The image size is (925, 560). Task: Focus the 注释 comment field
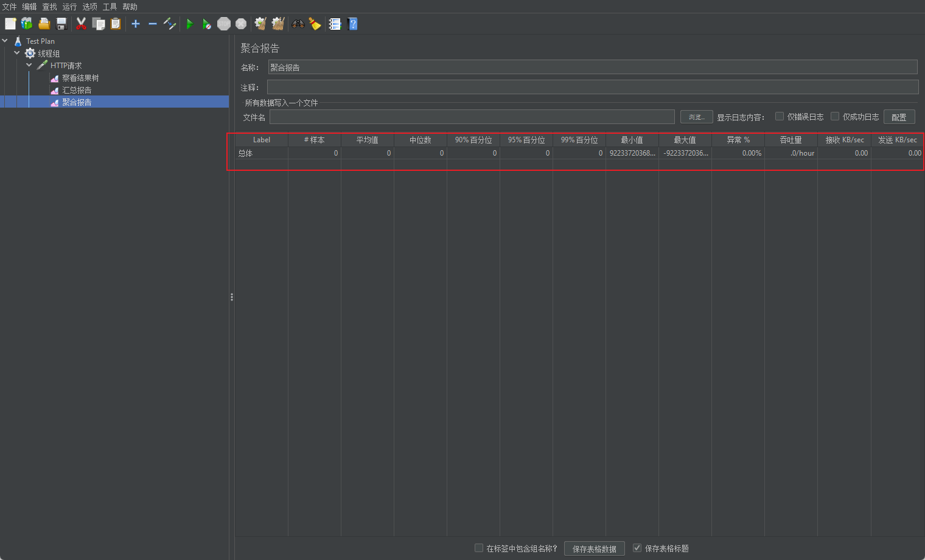(x=593, y=87)
